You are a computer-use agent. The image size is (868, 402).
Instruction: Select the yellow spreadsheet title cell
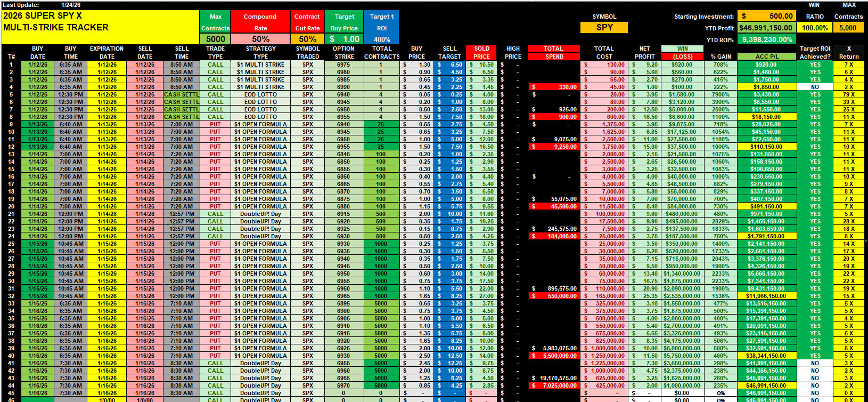point(100,22)
